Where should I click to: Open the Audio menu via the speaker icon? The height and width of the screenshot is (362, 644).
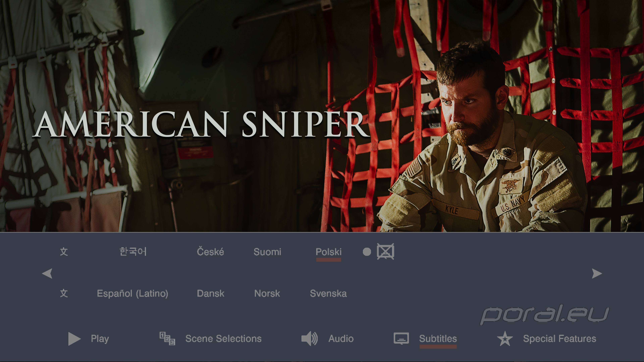309,339
